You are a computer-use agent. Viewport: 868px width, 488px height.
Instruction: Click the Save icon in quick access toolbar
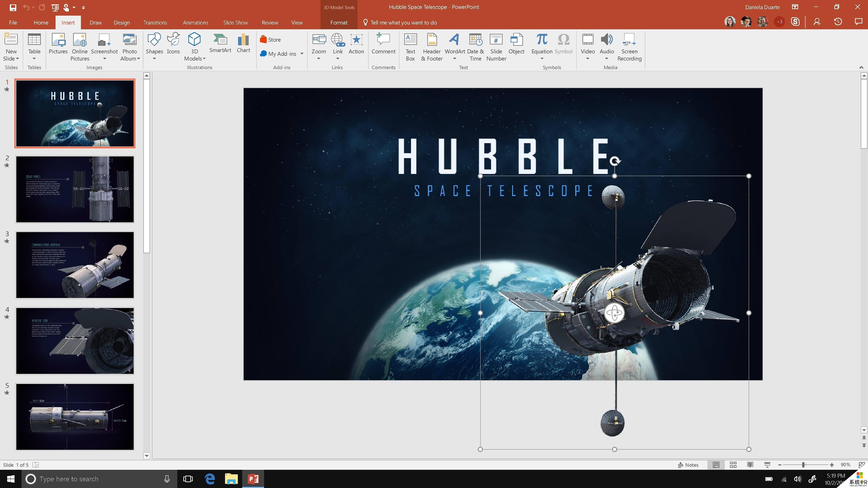click(x=13, y=7)
